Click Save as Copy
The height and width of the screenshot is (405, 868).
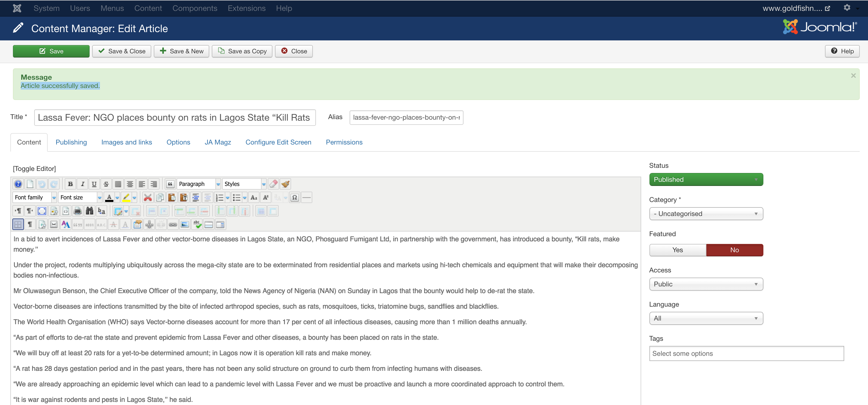point(242,51)
